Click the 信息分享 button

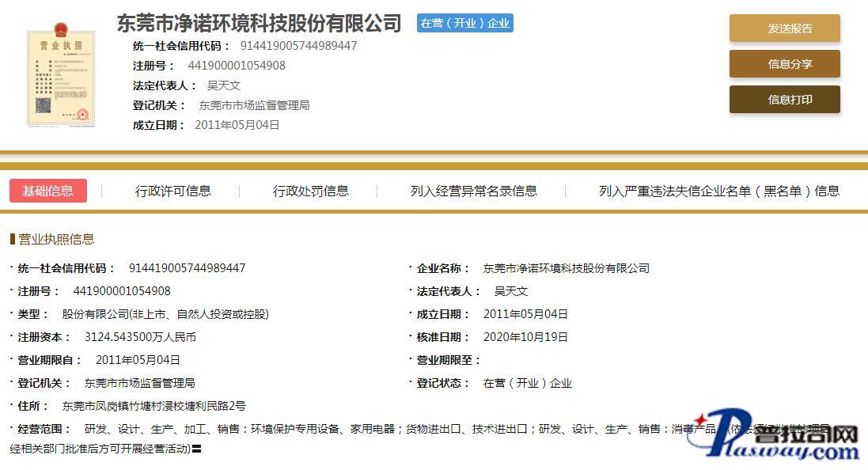tap(784, 64)
